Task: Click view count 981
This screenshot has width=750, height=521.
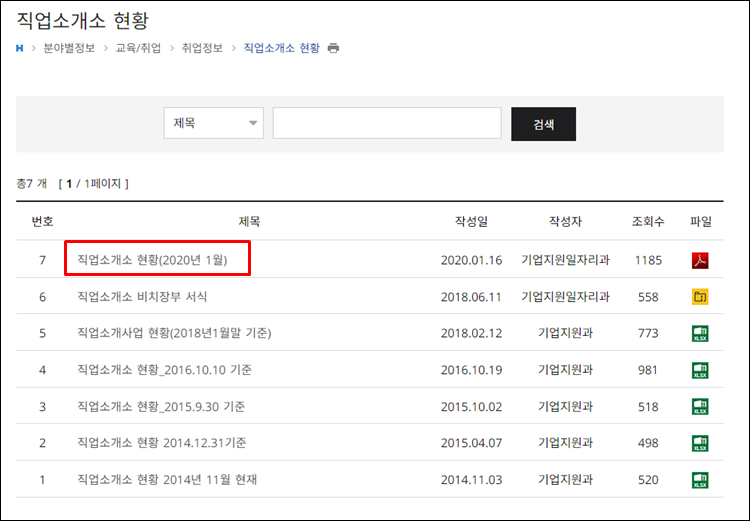Action: pos(648,370)
